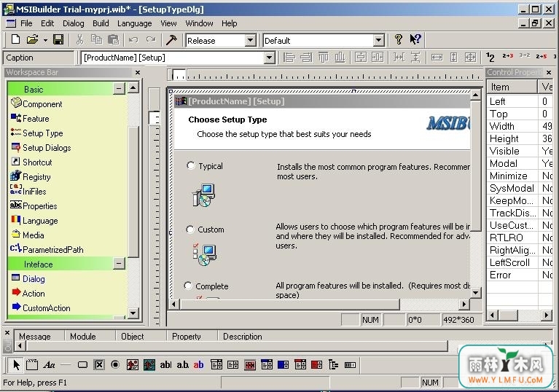Click the align left edges icon
Image resolution: width=559 pixels, height=392 pixels.
point(289,57)
